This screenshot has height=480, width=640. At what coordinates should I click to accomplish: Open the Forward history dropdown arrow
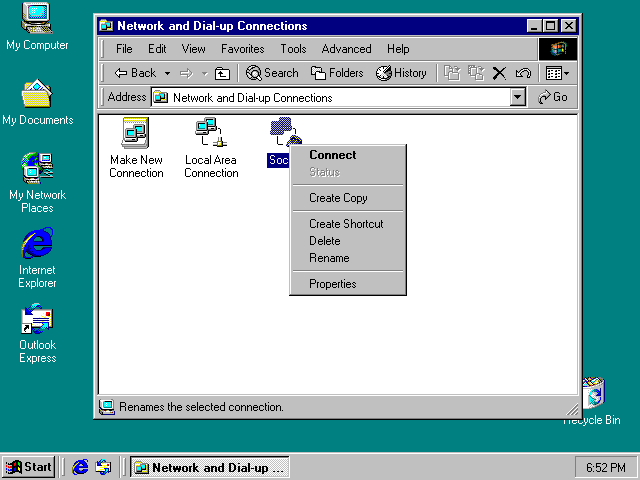[204, 74]
